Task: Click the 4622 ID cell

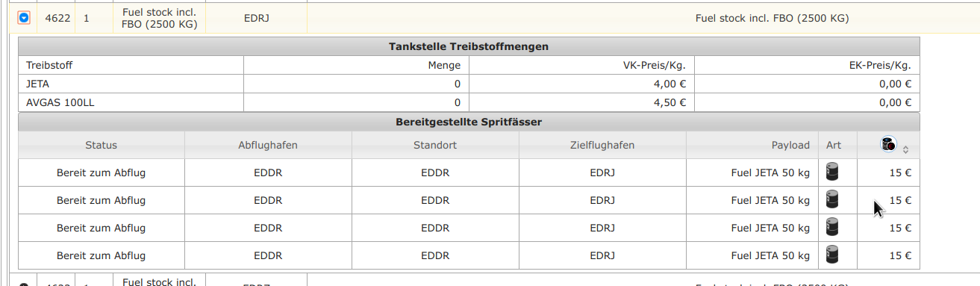Action: click(x=57, y=18)
